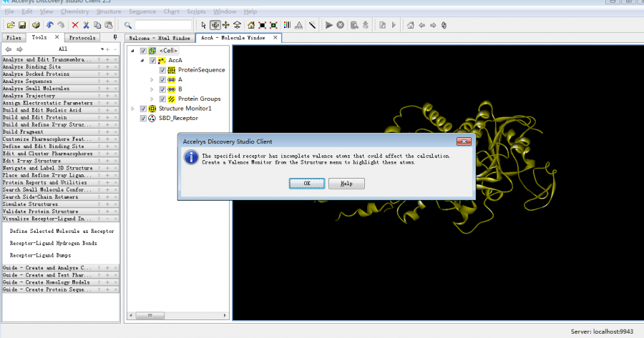Close the AccA - Molecule Window tab
644x338 pixels.
[x=275, y=37]
